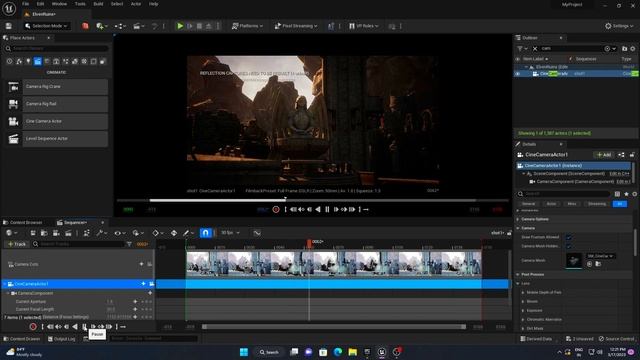
Task: Open the Content Drawer
Action: point(22,339)
